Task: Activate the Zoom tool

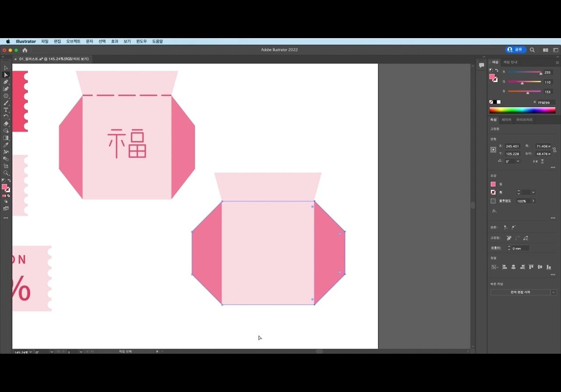Action: coord(6,173)
